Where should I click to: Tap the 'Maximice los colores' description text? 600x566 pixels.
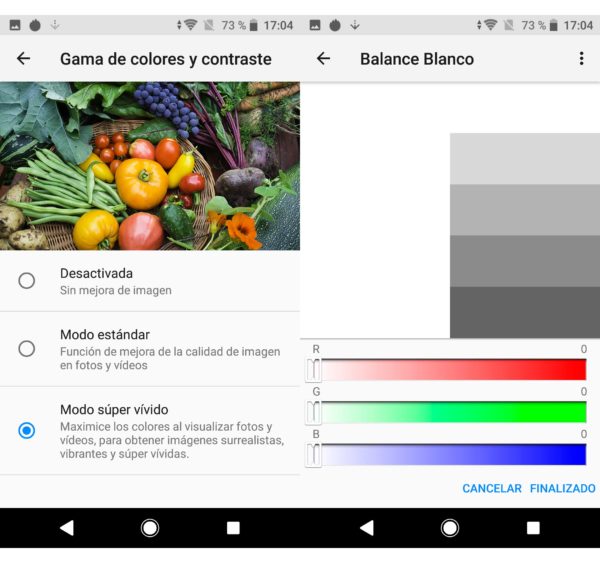pyautogui.click(x=172, y=440)
